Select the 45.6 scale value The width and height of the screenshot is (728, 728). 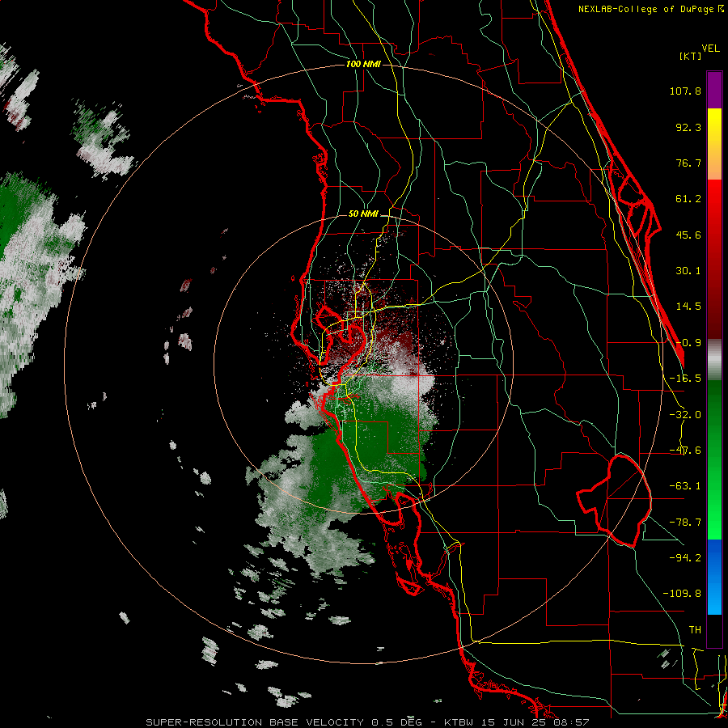click(688, 235)
